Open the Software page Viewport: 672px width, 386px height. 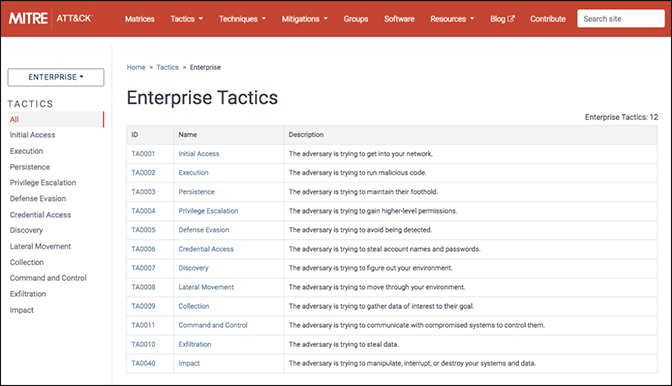point(399,19)
